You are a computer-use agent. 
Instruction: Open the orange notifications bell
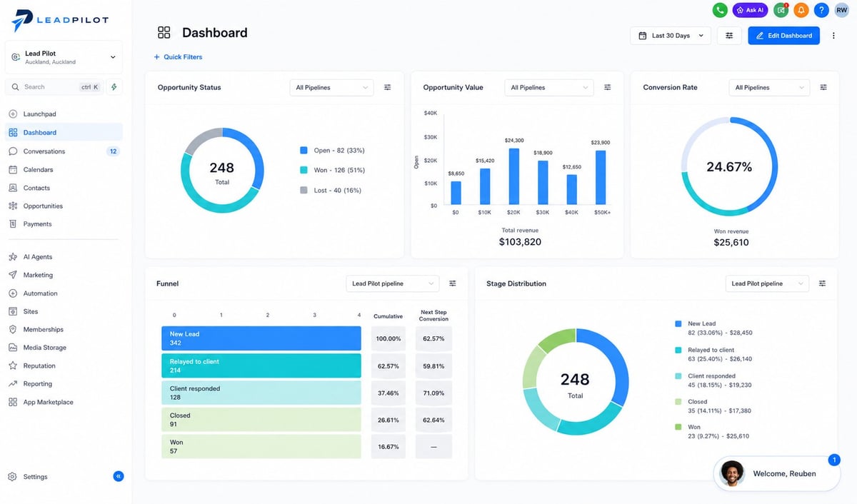coord(802,10)
